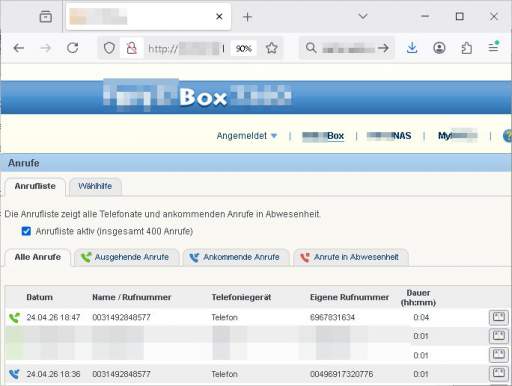Click phonebook button of second blurred row
This screenshot has height=386, width=512.
(x=499, y=355)
